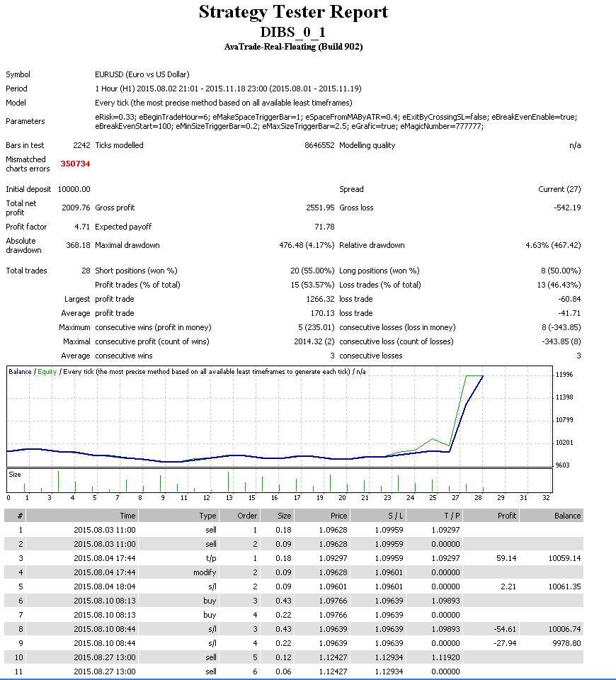
Task: Click average profit trade value 170.13
Action: tap(323, 314)
